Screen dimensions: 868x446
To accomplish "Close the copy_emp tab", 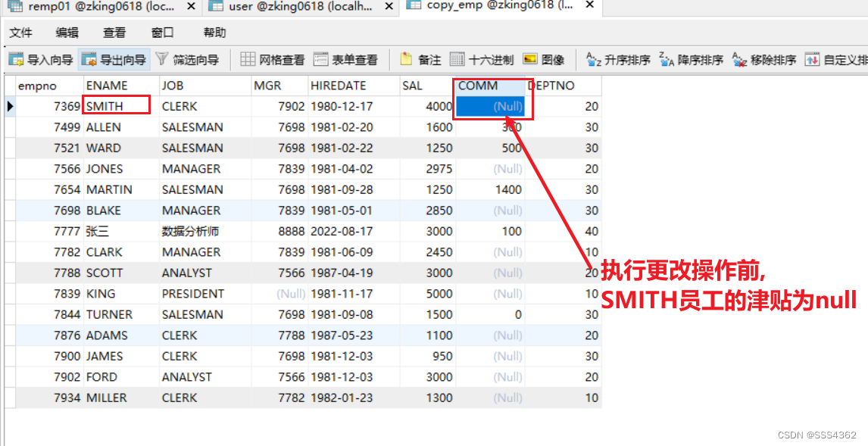I will 590,5.
